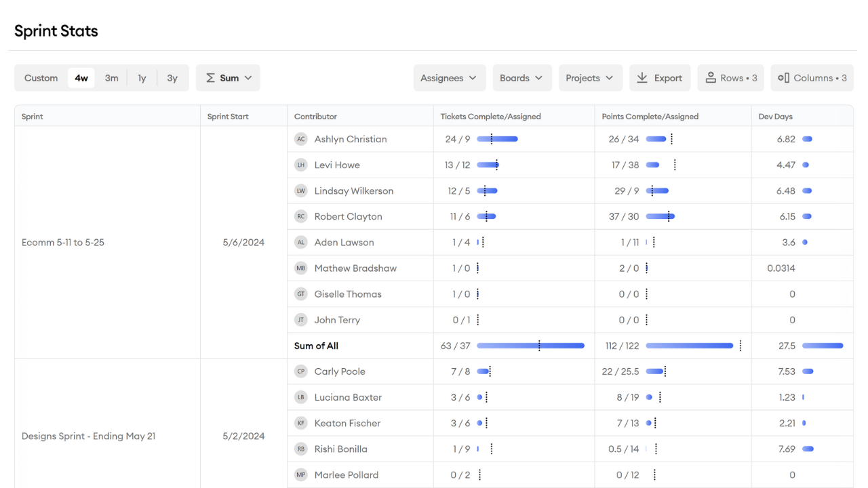Open the Projects filter dropdown

pyautogui.click(x=589, y=78)
